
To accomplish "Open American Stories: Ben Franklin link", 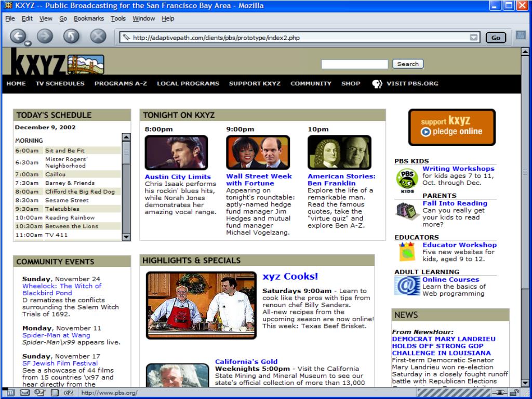I will click(x=342, y=180).
